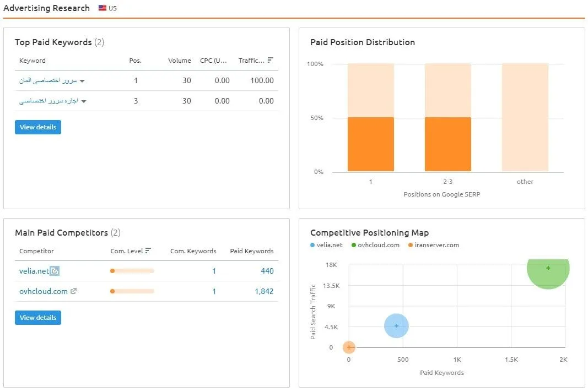Click Competitor column header

[x=36, y=251]
